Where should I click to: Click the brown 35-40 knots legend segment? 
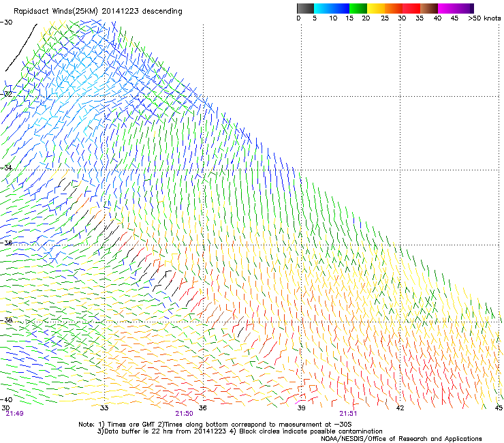429,8
